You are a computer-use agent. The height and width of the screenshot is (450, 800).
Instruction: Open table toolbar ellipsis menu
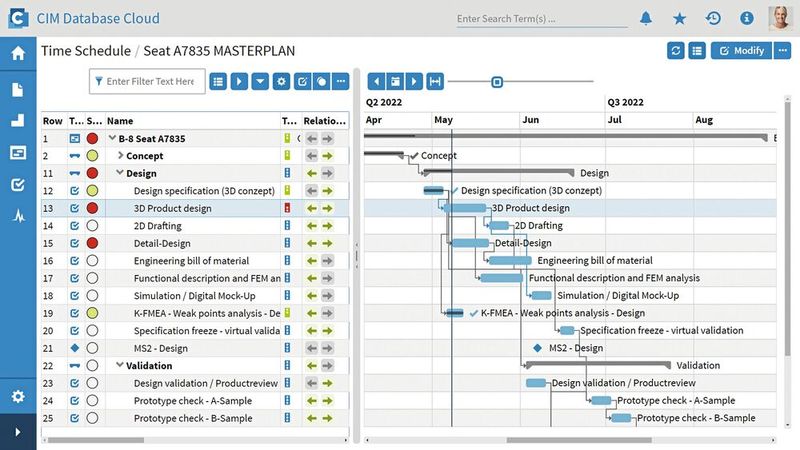coord(341,82)
